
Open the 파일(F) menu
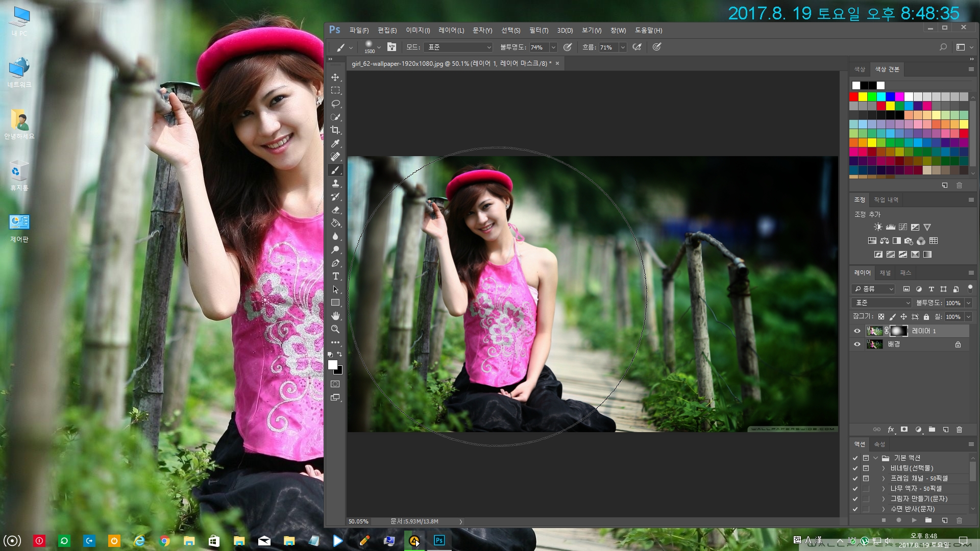coord(359,31)
